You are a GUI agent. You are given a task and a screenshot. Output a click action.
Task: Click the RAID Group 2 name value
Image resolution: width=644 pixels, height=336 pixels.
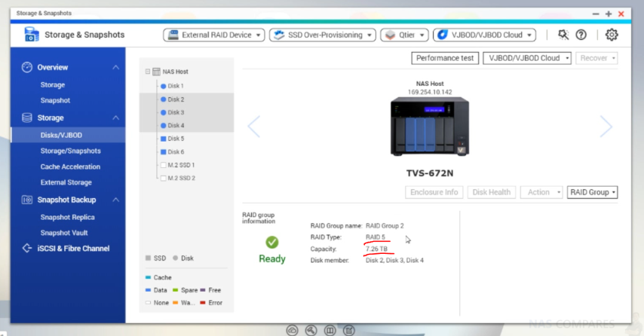[x=385, y=226]
